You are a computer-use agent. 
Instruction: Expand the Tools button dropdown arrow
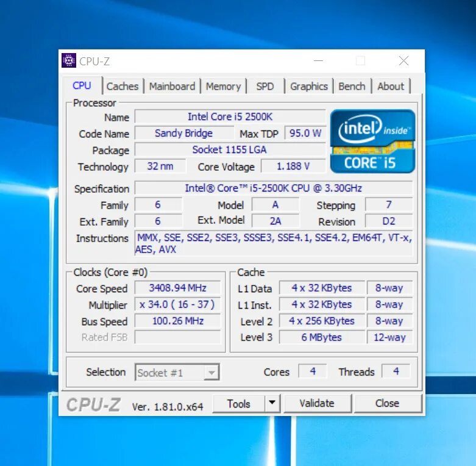point(272,403)
